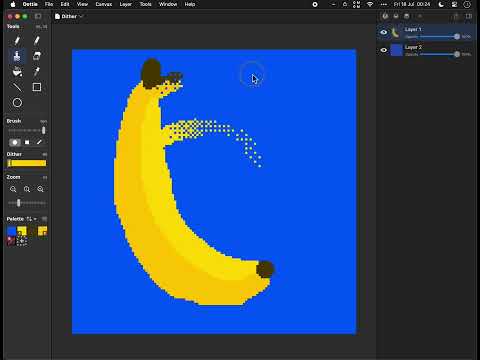
Task: Choose the slanted line brush shape
Action: coord(39,142)
